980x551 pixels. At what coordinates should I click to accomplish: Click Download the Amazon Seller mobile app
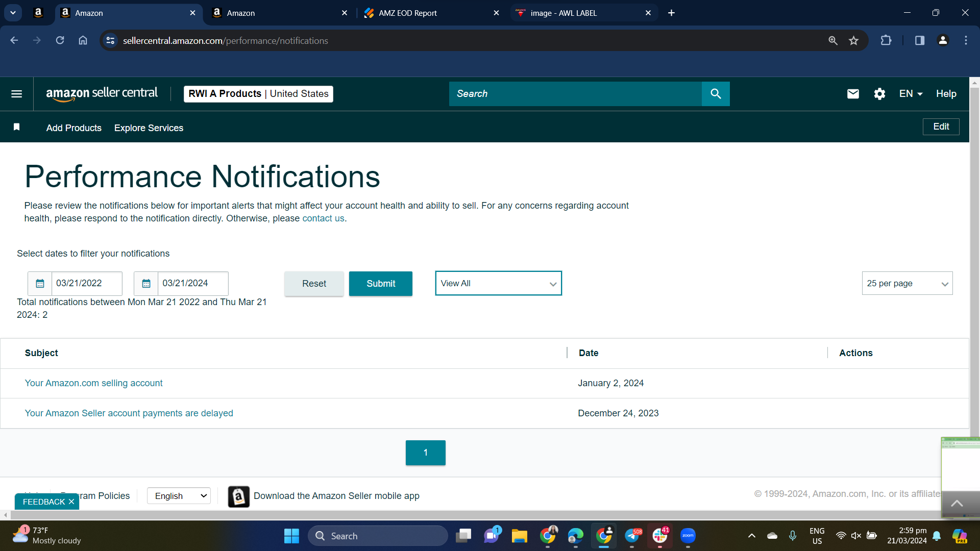point(336,496)
